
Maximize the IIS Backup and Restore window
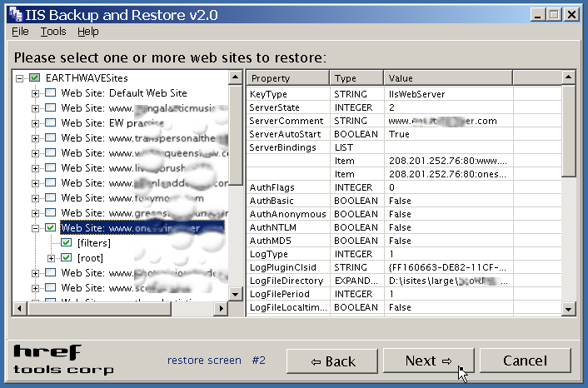pyautogui.click(x=554, y=15)
